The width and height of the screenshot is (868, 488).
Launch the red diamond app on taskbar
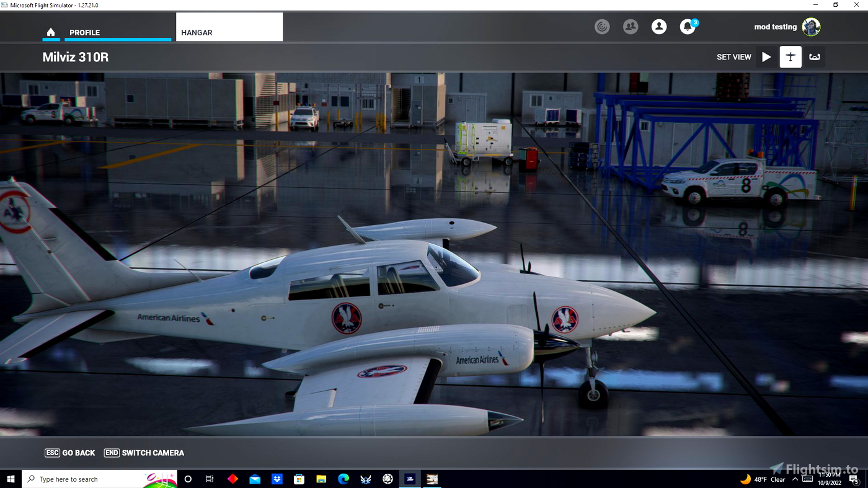point(232,479)
